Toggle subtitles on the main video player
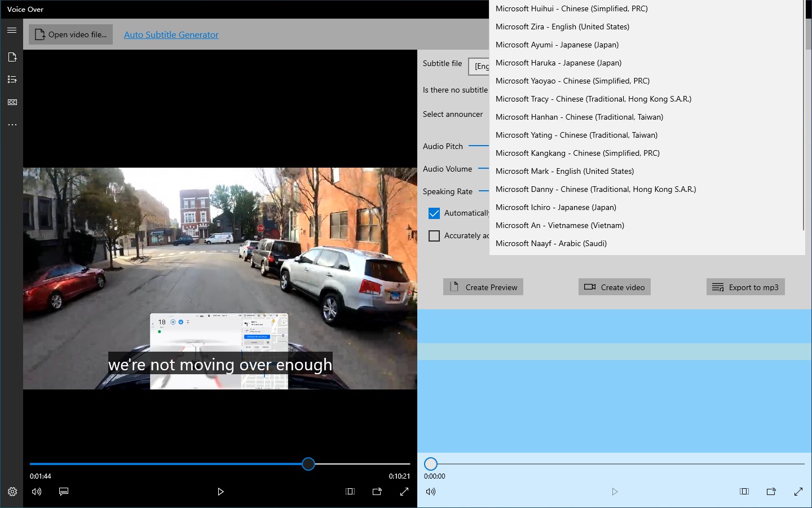The height and width of the screenshot is (508, 812). click(64, 492)
